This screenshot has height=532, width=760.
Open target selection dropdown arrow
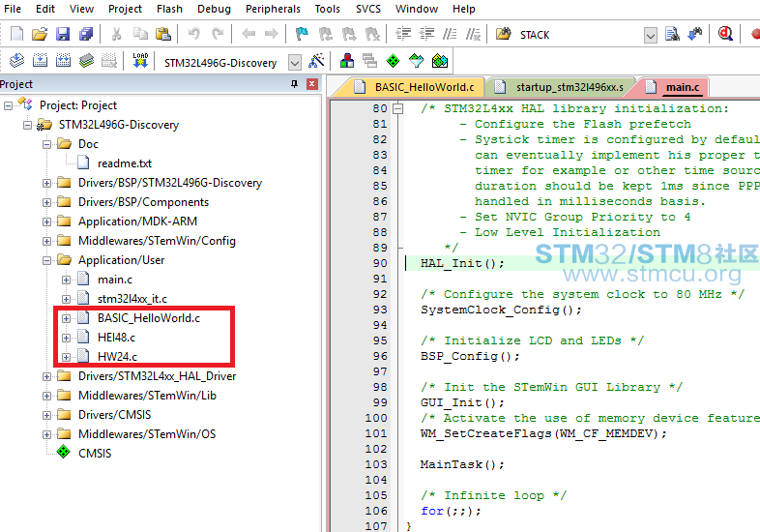295,62
